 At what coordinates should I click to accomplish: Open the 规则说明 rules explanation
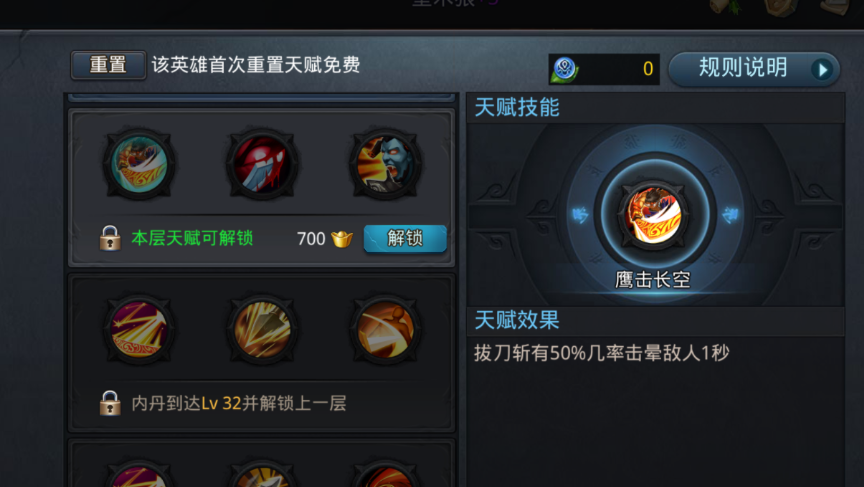tap(754, 69)
